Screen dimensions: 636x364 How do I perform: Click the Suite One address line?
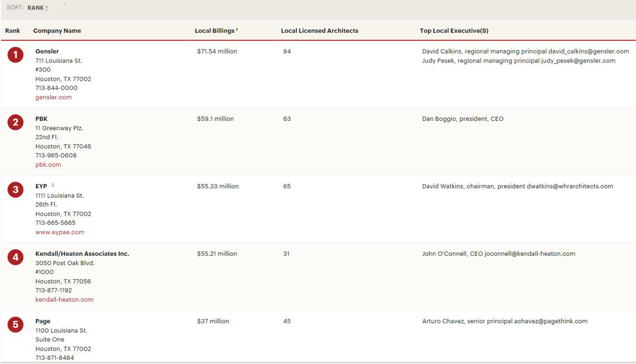[50, 340]
